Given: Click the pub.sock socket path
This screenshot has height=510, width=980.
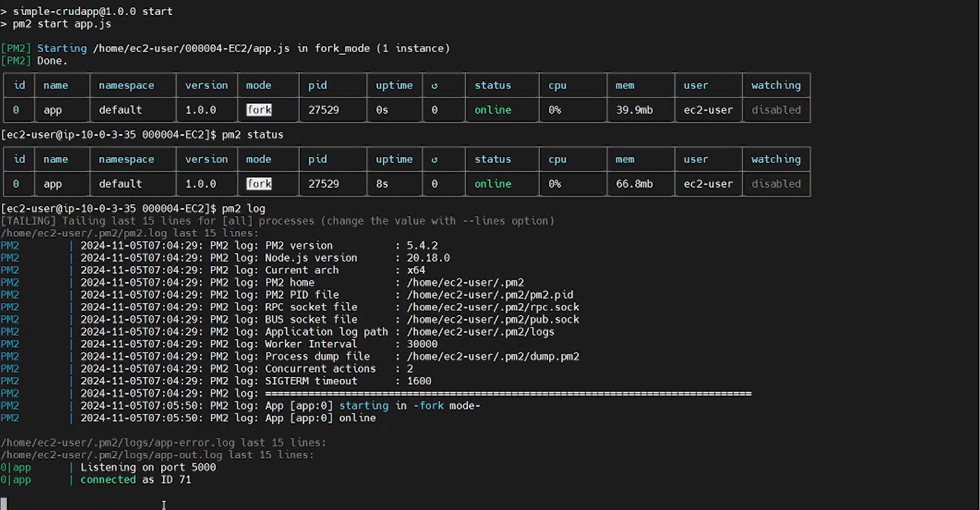Looking at the screenshot, I should point(493,320).
